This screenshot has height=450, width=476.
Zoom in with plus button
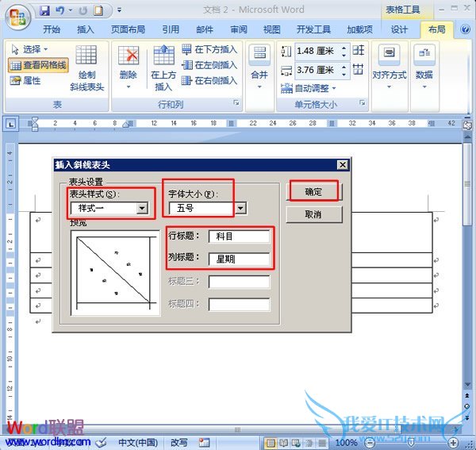[454, 443]
